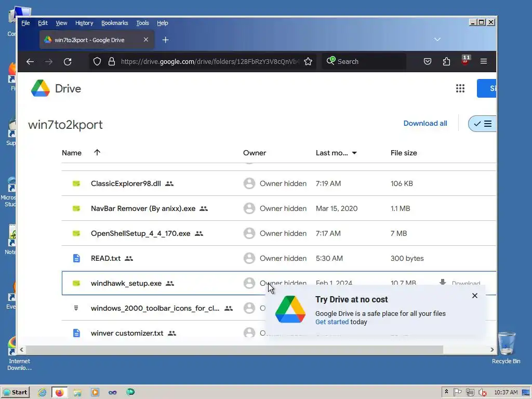The height and width of the screenshot is (399, 532).
Task: Open the folder icon in the quick launch
Action: pyautogui.click(x=77, y=393)
